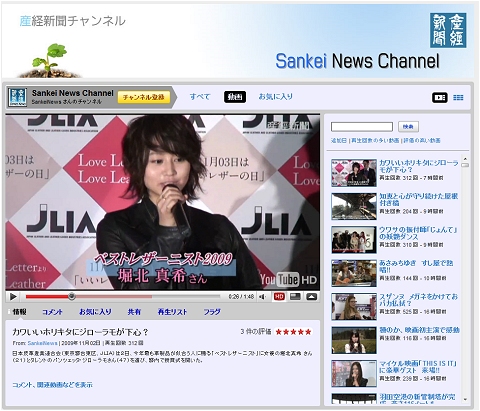The height and width of the screenshot is (411, 480).
Task: Click the 検索 search button
Action: [x=408, y=127]
